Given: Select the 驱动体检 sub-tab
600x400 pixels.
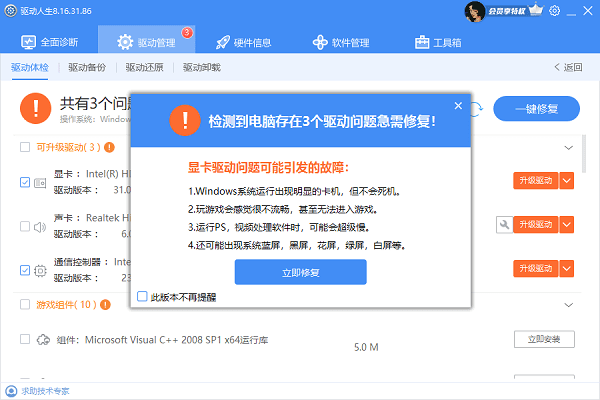Looking at the screenshot, I should pyautogui.click(x=30, y=67).
